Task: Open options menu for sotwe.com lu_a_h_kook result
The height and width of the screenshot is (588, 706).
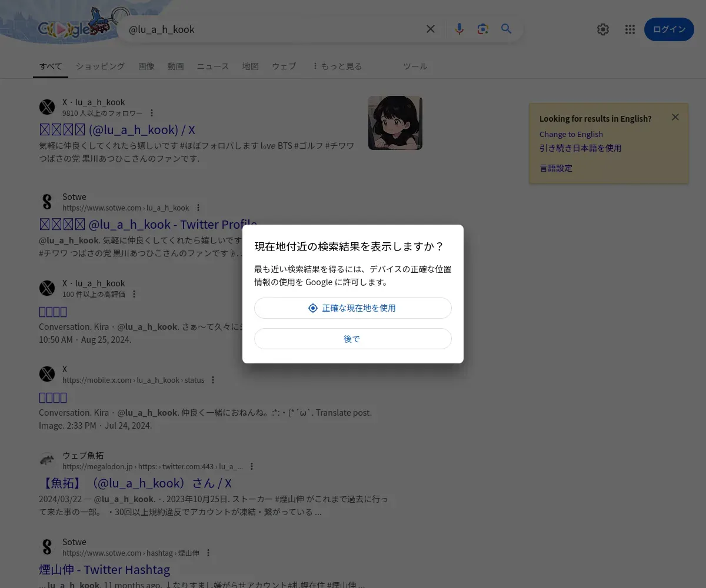Action: click(x=198, y=208)
